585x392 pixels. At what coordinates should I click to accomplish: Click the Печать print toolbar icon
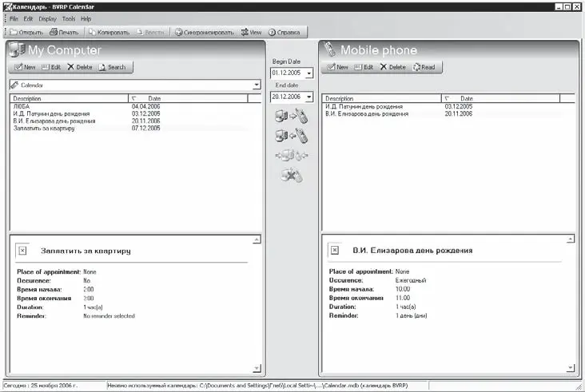(65, 32)
